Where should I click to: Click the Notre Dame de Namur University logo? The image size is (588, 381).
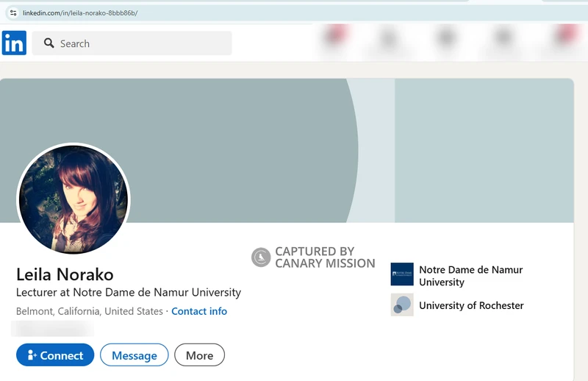pos(402,274)
